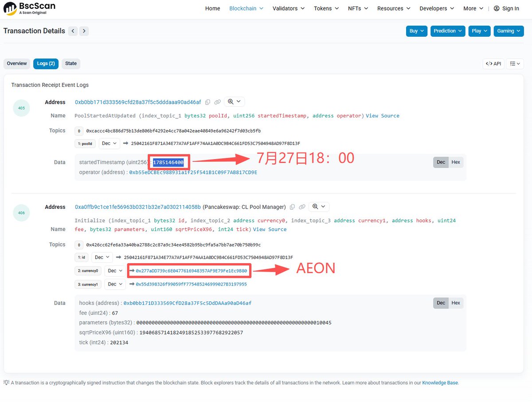Switch to the State tab
532x402 pixels.
[x=71, y=64]
